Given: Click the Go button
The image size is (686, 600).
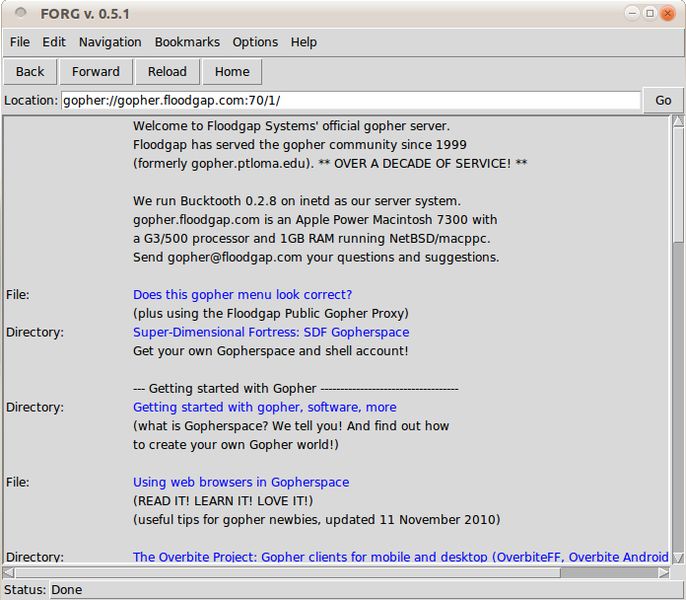Looking at the screenshot, I should [x=663, y=101].
